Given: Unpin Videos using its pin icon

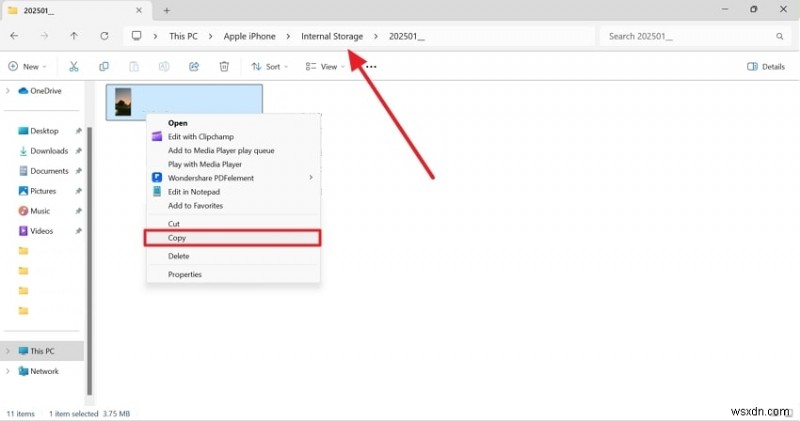Looking at the screenshot, I should pyautogui.click(x=79, y=231).
